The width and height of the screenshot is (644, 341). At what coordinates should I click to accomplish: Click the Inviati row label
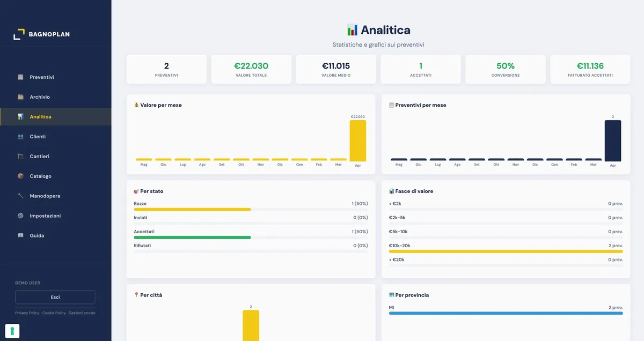141,218
